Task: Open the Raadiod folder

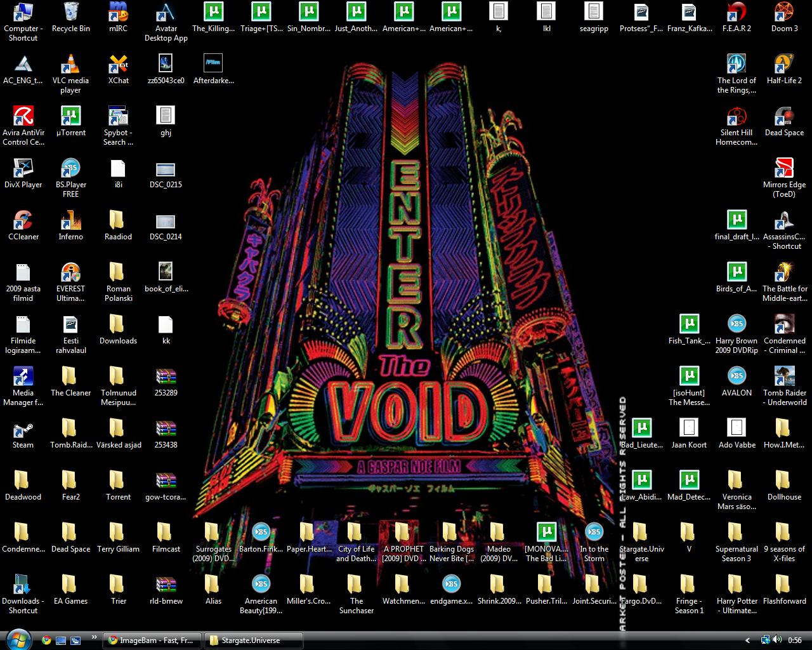Action: [x=118, y=226]
